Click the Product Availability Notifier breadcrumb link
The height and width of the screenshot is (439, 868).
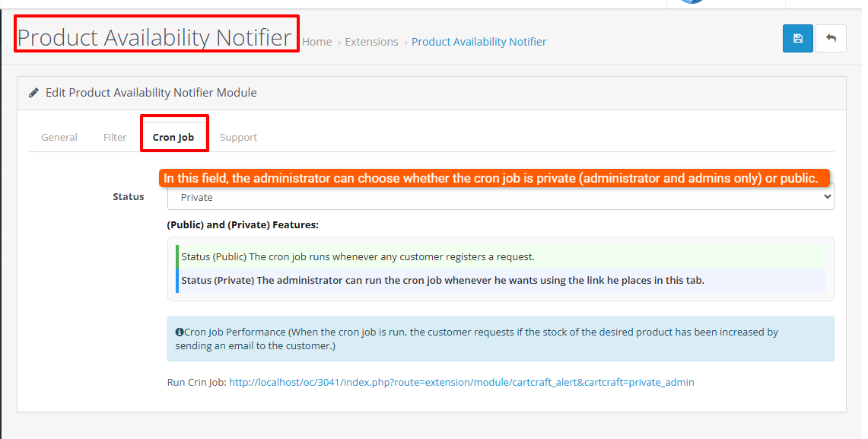point(479,42)
